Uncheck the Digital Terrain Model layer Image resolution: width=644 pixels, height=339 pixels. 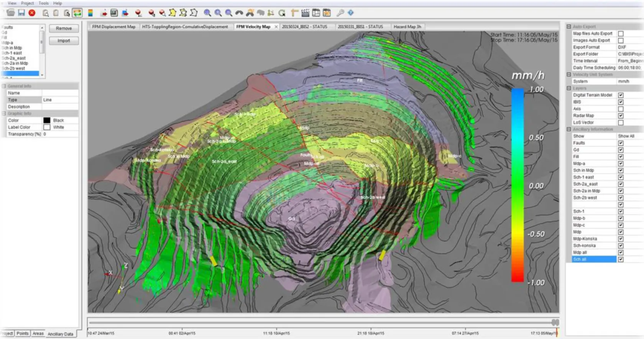[x=621, y=95]
